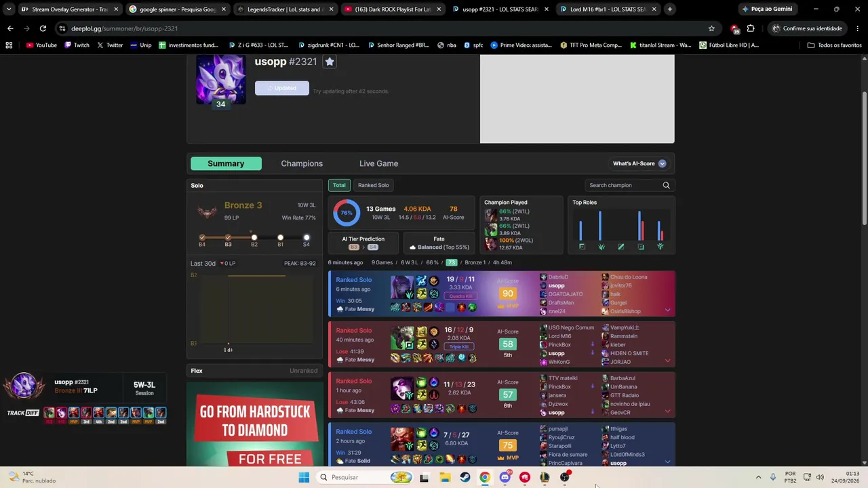
Task: Click the 76% win rate donut chart
Action: [347, 213]
